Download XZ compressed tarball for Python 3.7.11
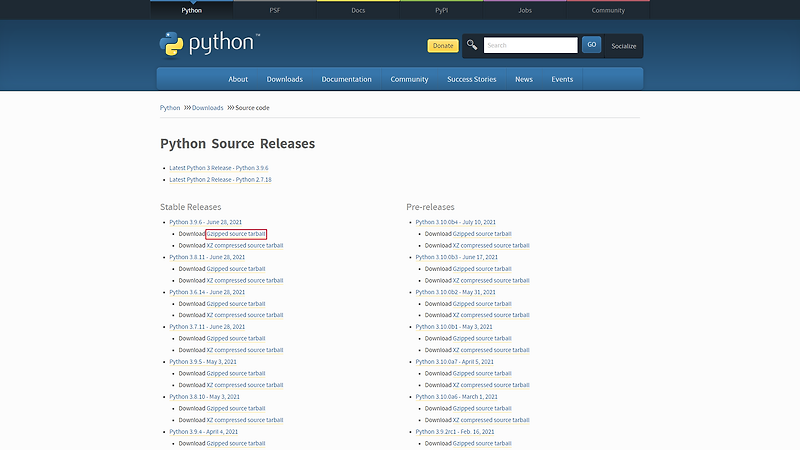Viewport: 800px width, 450px height. 245,350
